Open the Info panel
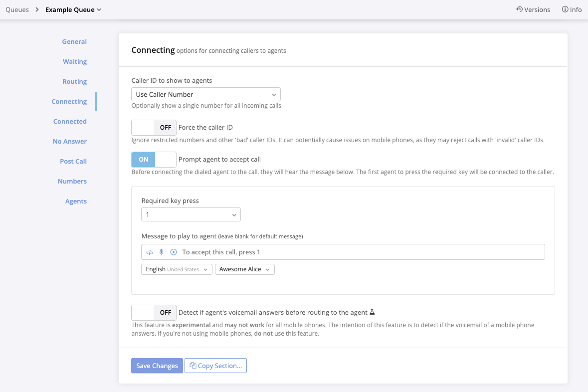 coord(572,9)
